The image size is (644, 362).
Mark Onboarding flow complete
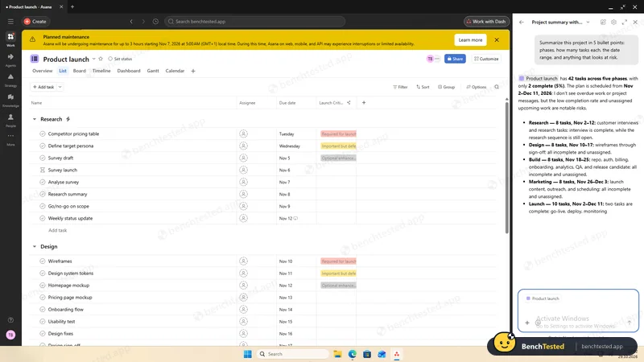coord(43,310)
